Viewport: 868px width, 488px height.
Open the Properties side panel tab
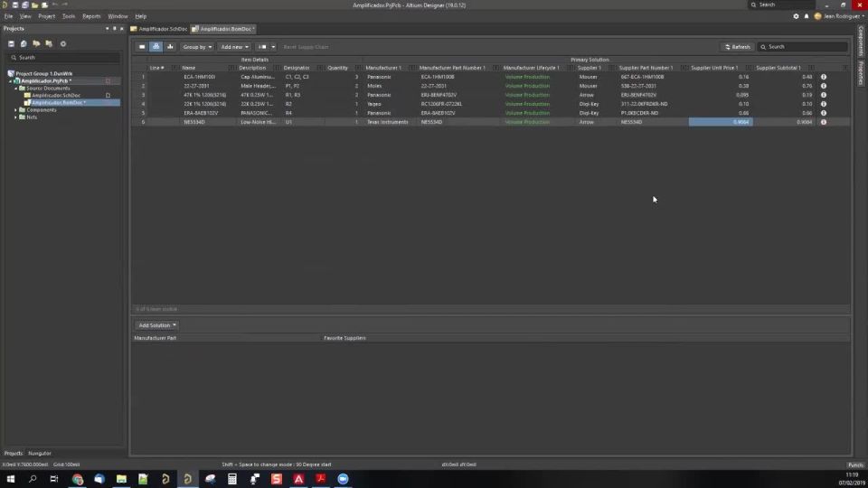click(x=861, y=73)
